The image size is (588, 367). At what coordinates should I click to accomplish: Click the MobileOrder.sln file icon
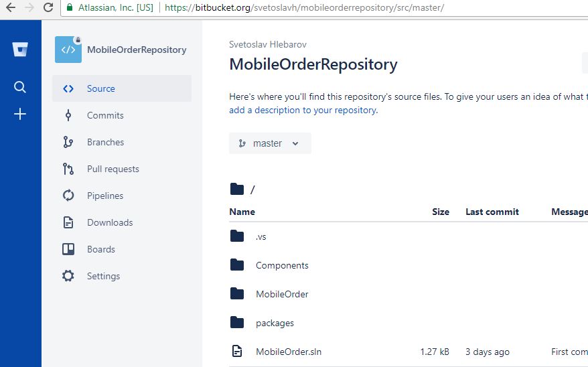click(x=237, y=351)
